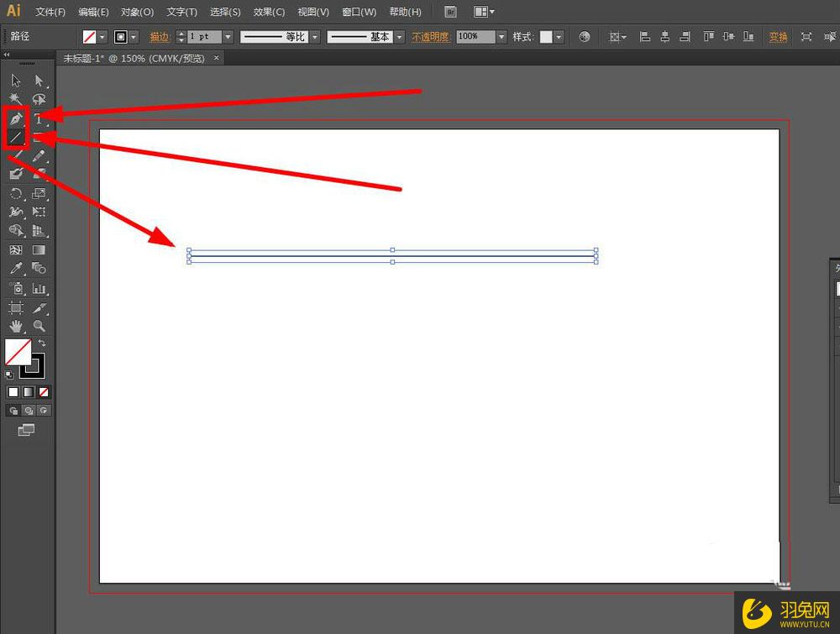Click horizontal align left icon
Viewport: 840px width, 634px height.
click(645, 37)
